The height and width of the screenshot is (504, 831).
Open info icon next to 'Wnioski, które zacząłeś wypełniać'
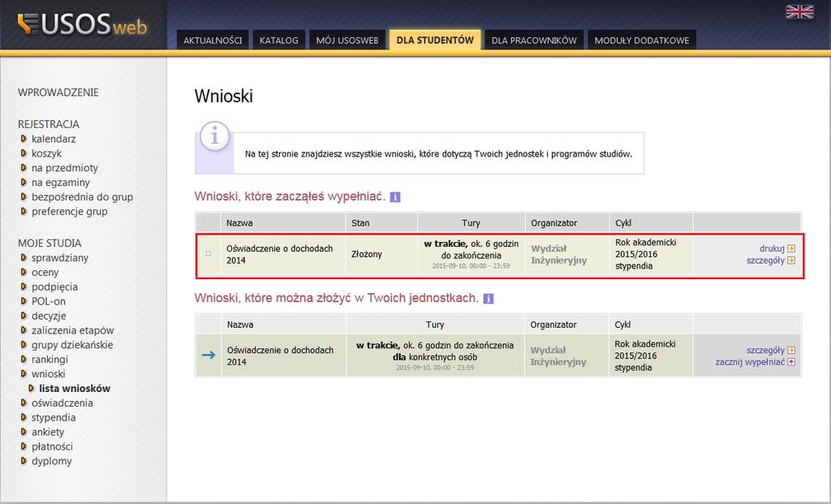[395, 197]
